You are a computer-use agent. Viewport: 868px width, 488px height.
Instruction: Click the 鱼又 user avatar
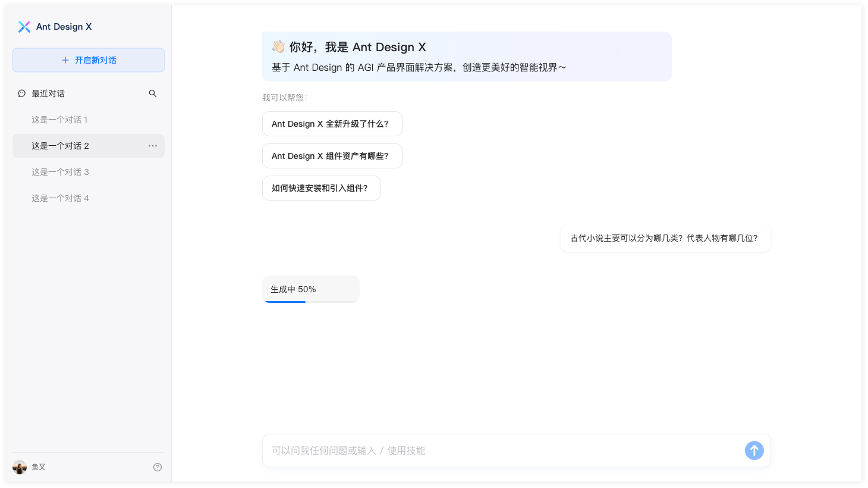pyautogui.click(x=20, y=467)
